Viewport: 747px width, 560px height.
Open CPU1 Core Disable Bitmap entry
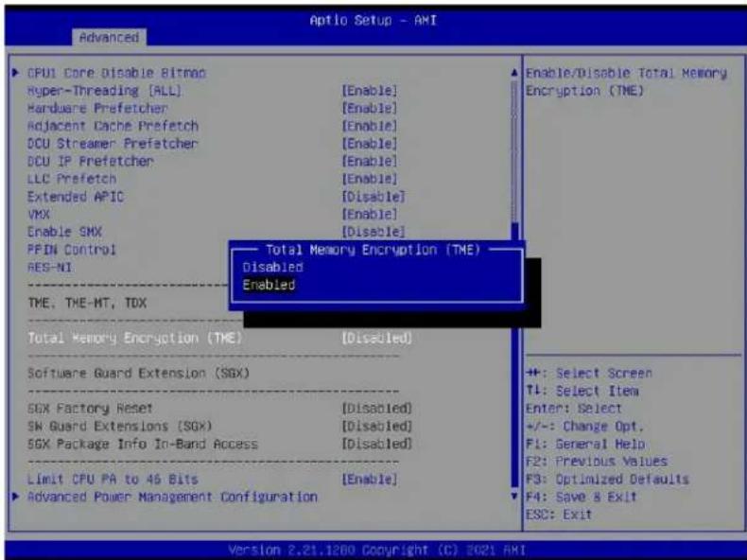click(x=116, y=73)
